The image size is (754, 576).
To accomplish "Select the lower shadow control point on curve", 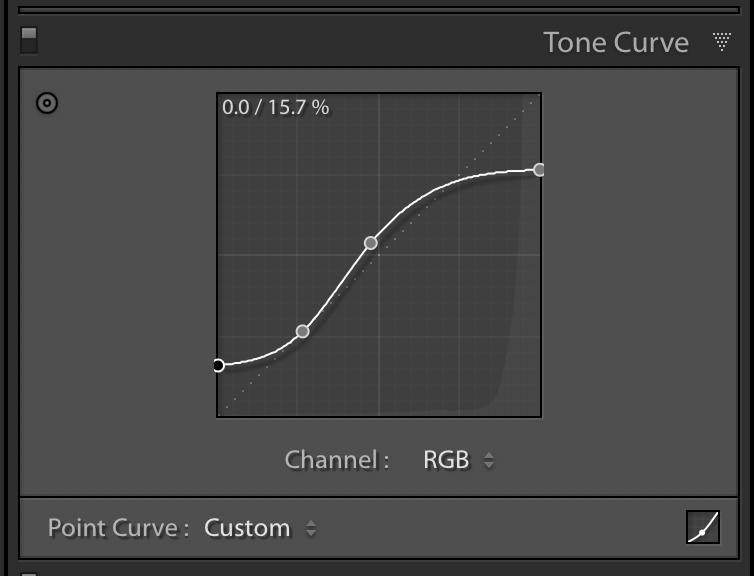I will pyautogui.click(x=302, y=331).
